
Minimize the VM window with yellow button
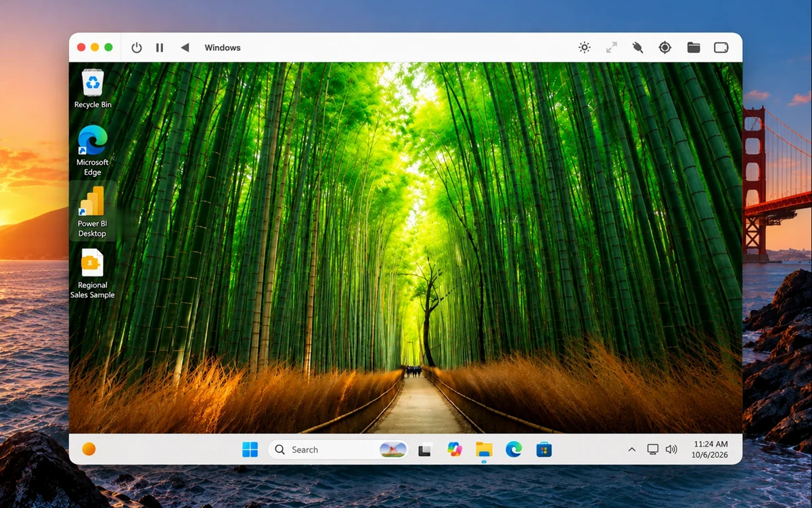95,47
